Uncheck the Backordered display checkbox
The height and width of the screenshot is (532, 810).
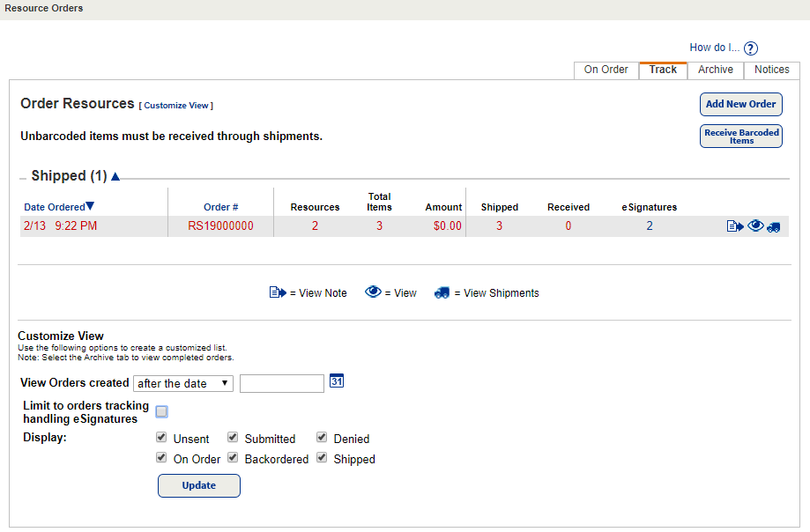(233, 458)
